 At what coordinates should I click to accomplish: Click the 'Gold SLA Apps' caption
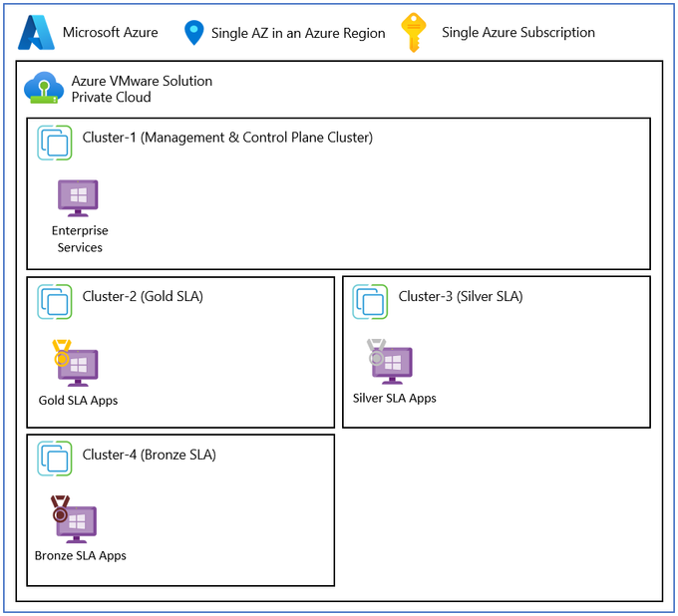pyautogui.click(x=78, y=401)
